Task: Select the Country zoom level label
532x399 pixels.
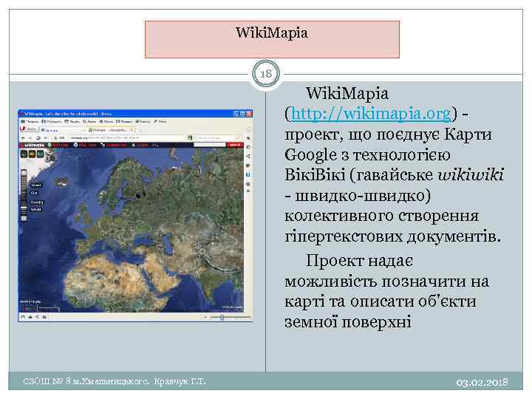Action: pyautogui.click(x=37, y=202)
